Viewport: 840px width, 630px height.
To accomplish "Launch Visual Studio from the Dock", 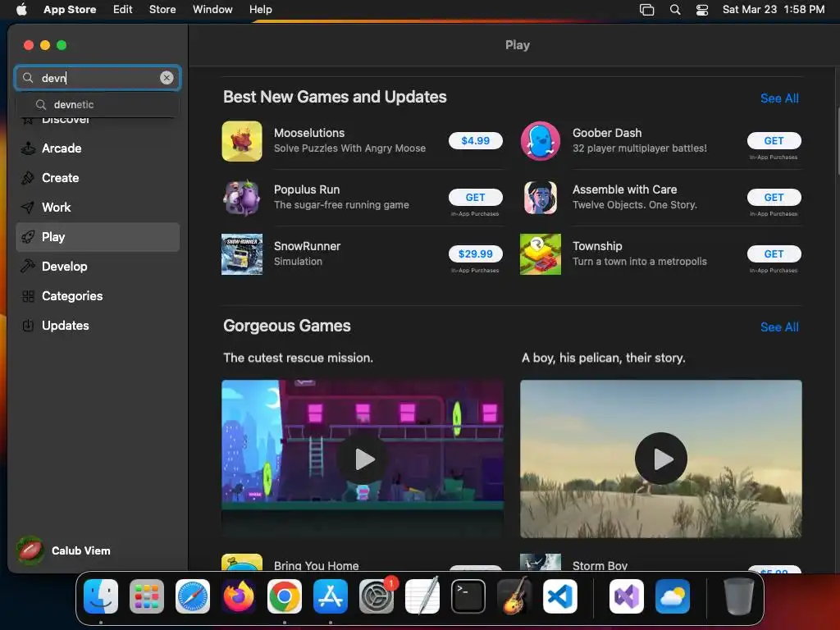I will (x=626, y=596).
